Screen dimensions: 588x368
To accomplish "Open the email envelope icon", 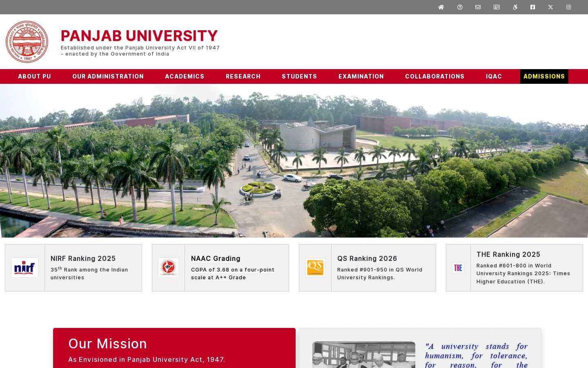I will coord(478,7).
